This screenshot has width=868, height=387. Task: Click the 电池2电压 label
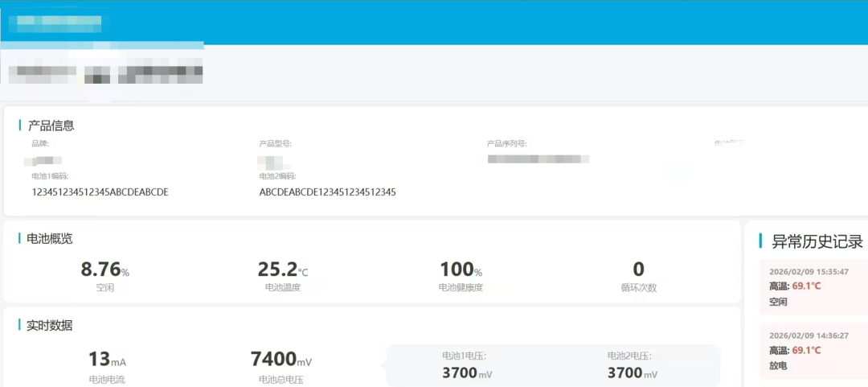coord(629,356)
